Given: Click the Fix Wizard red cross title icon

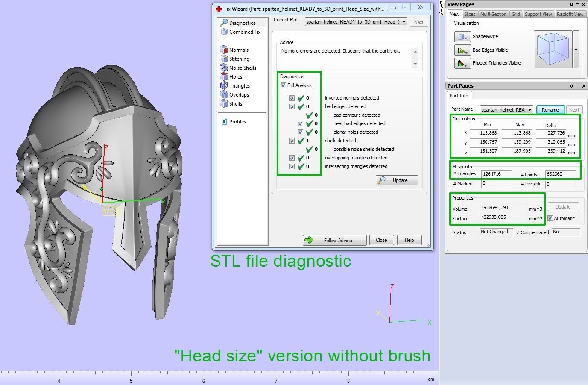Looking at the screenshot, I should [219, 9].
